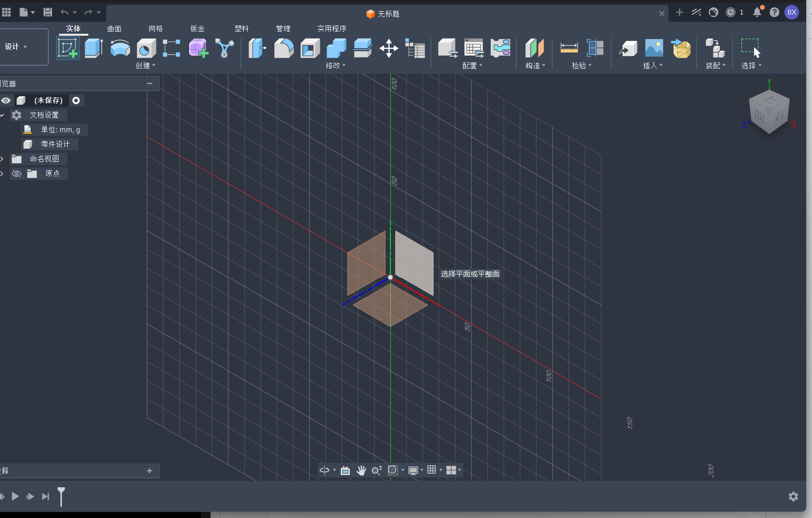The width and height of the screenshot is (812, 518).
Task: Select the Fillet tool
Action: (x=284, y=48)
